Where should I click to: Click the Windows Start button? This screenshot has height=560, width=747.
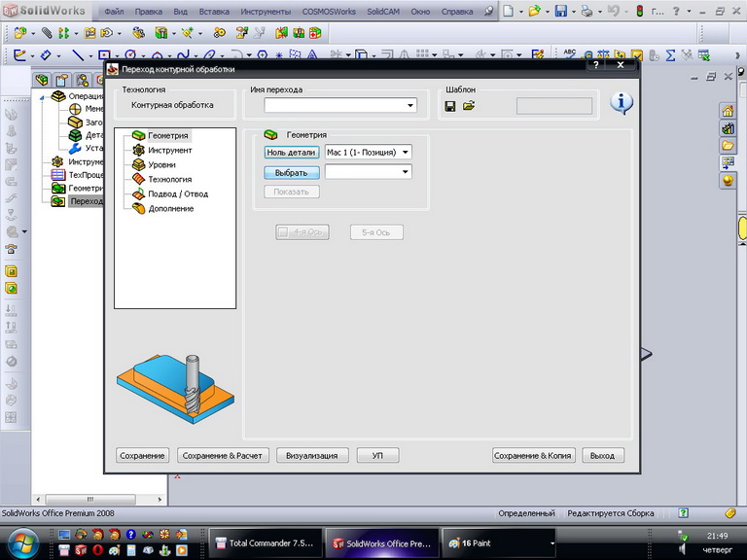22,543
